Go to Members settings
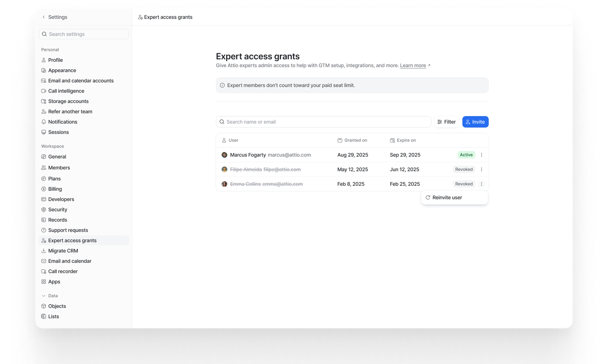The image size is (608, 364). coord(59,168)
